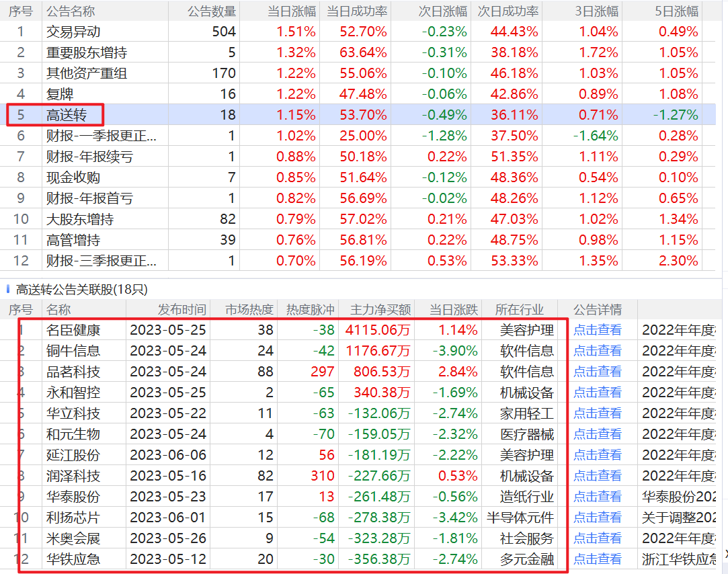Select the stock 铜牛信息
728x574 pixels.
[x=73, y=351]
